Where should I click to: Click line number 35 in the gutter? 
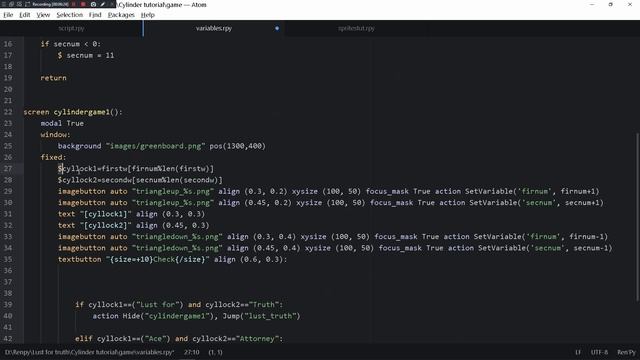pyautogui.click(x=8, y=259)
